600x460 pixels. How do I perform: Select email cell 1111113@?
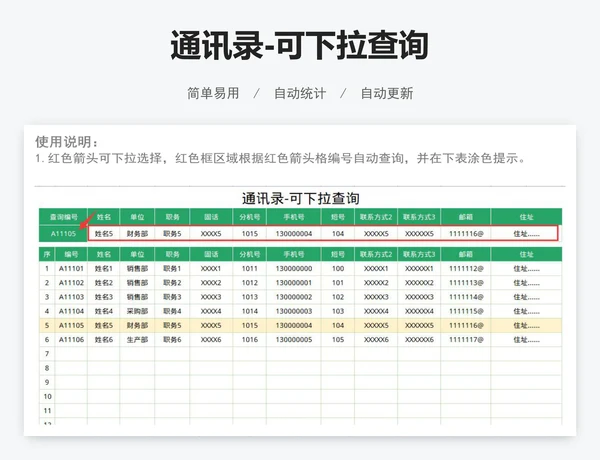[466, 283]
